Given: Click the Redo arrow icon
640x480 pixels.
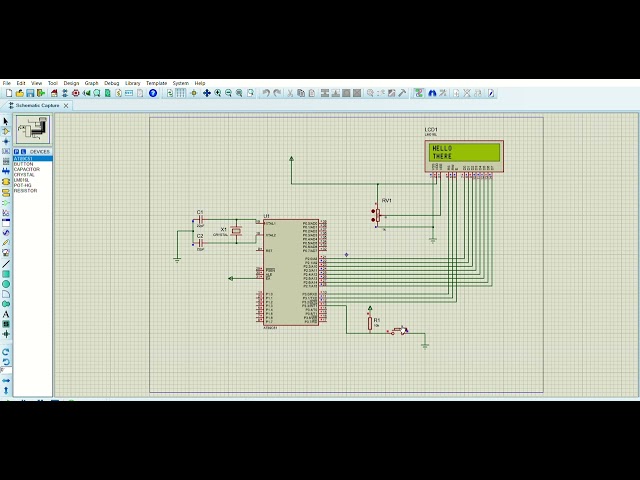Looking at the screenshot, I should pos(277,93).
